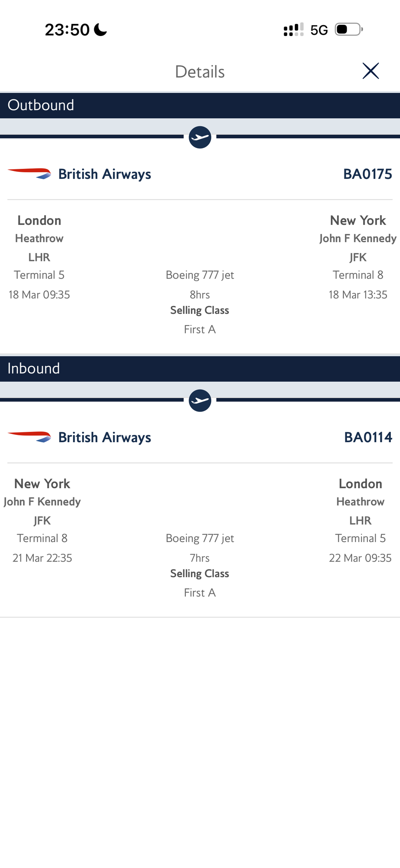Screen dimensions: 400x868
Task: Tap outbound departure time 18 Mar 09:35
Action: 39,295
